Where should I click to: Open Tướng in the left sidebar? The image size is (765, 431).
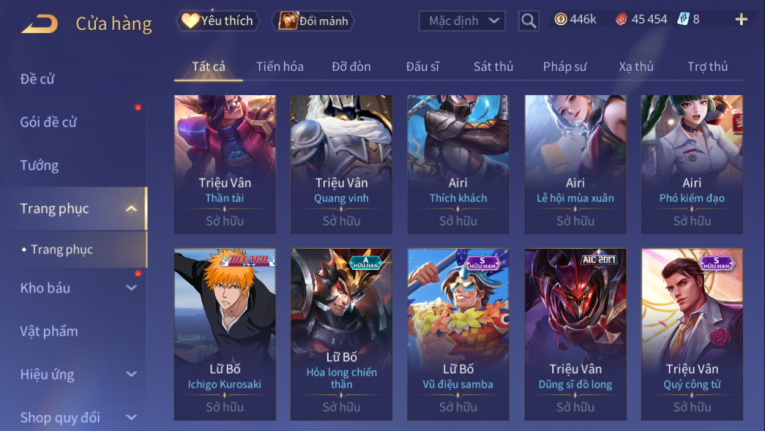point(39,165)
